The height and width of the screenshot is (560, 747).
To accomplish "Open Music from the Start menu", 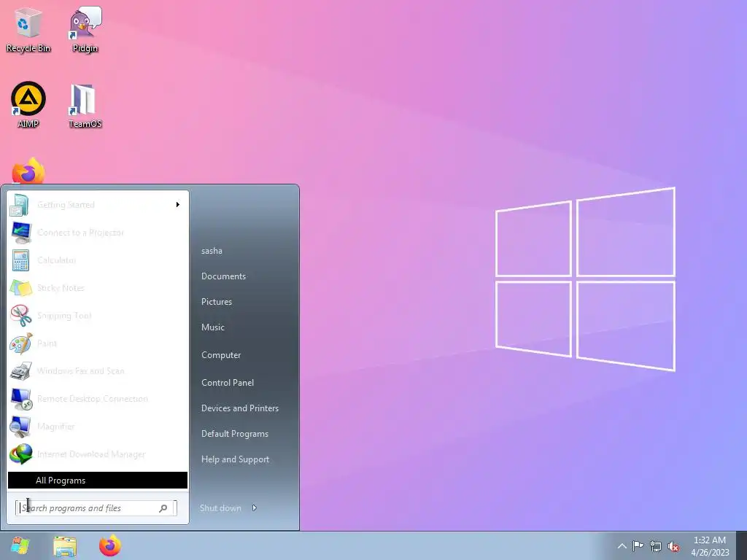I will (x=212, y=327).
